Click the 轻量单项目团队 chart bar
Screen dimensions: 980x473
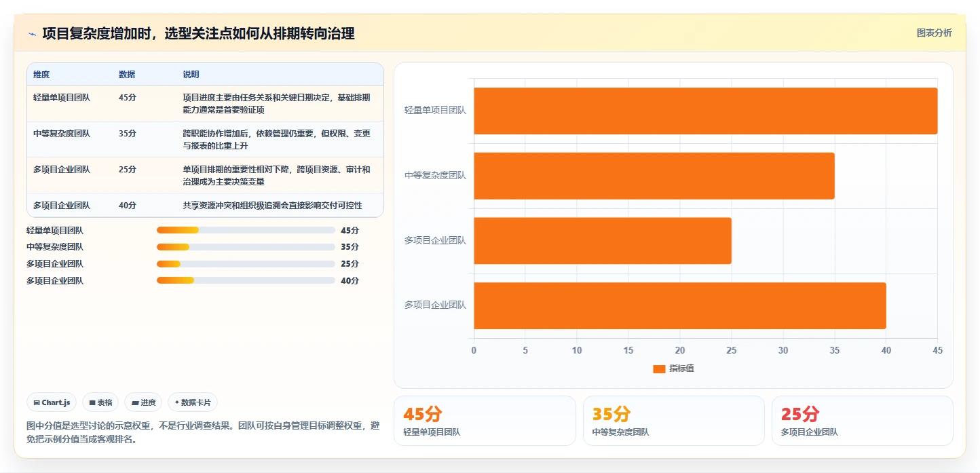(705, 111)
